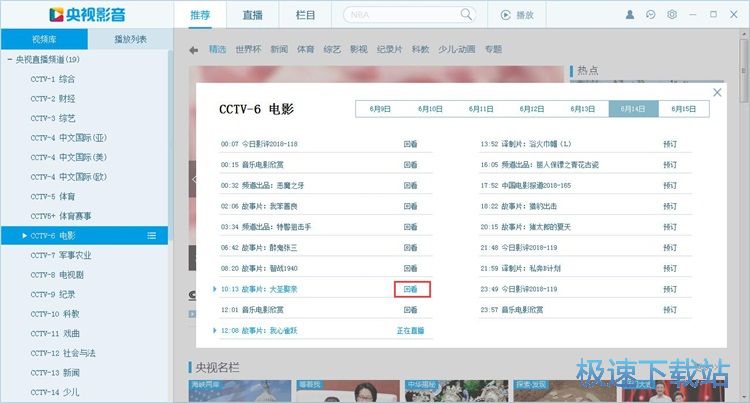Click 预订 for the 20:15 故事片
The height and width of the screenshot is (403, 750).
coord(670,227)
